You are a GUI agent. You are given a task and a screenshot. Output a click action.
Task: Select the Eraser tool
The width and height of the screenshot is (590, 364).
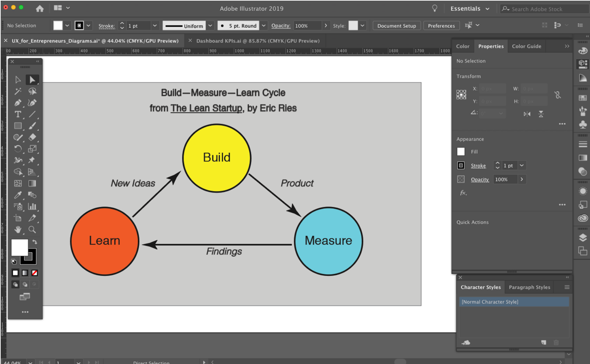point(32,137)
